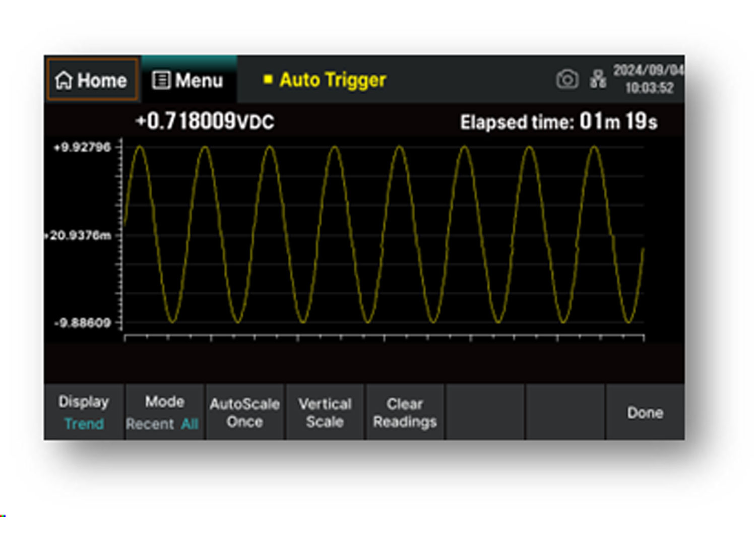
Task: Switch Mode to All
Action: point(190,424)
